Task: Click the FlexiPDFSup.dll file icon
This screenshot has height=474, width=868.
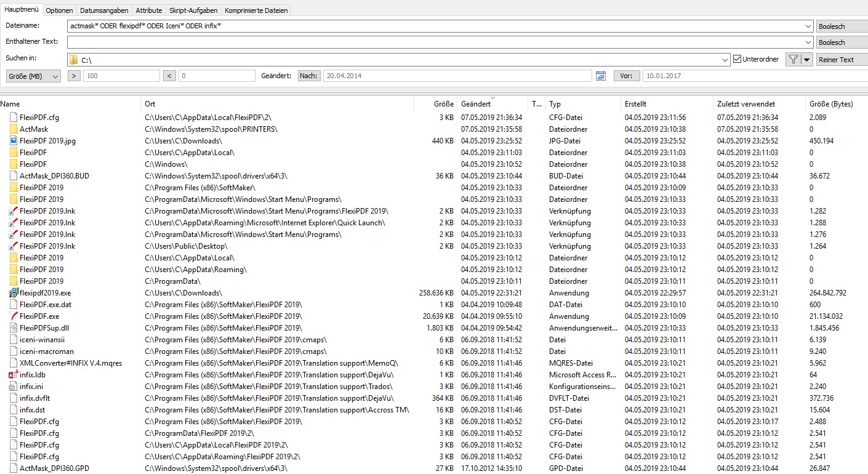Action: [14, 328]
